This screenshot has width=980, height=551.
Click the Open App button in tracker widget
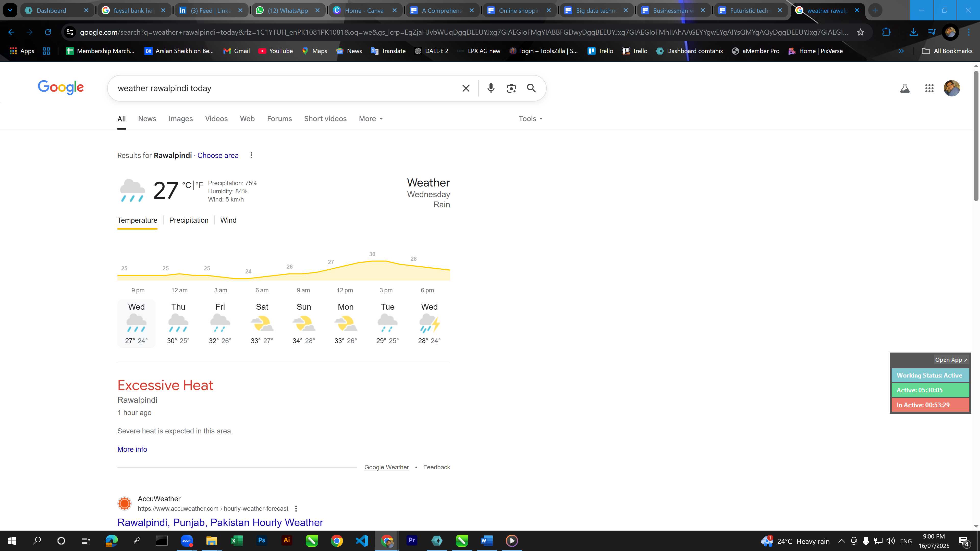(x=951, y=360)
